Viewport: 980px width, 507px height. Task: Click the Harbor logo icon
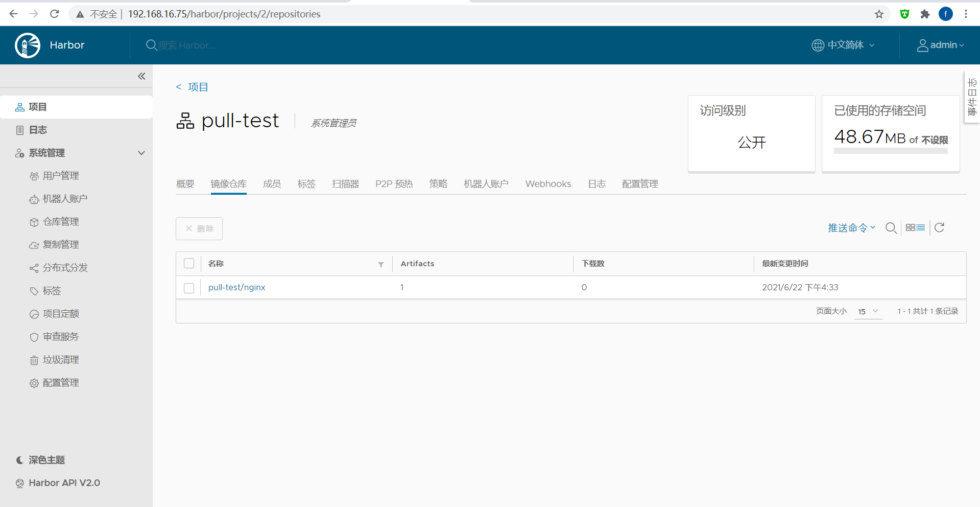[28, 45]
